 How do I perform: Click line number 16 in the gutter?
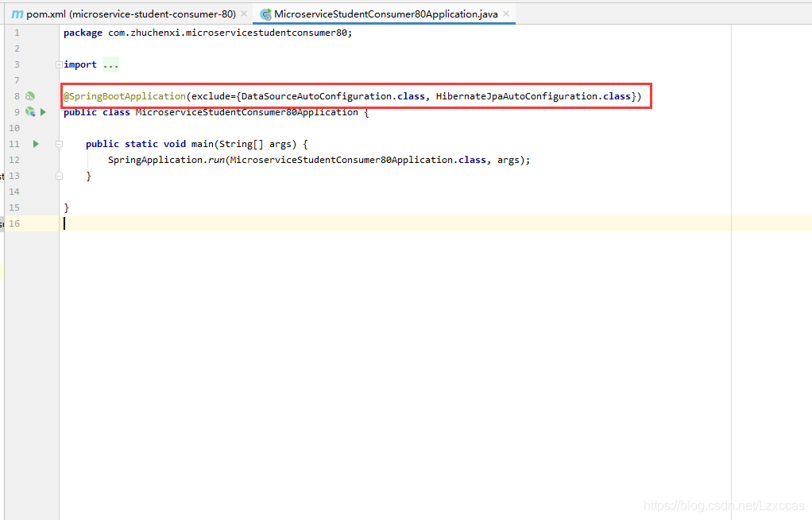(14, 223)
